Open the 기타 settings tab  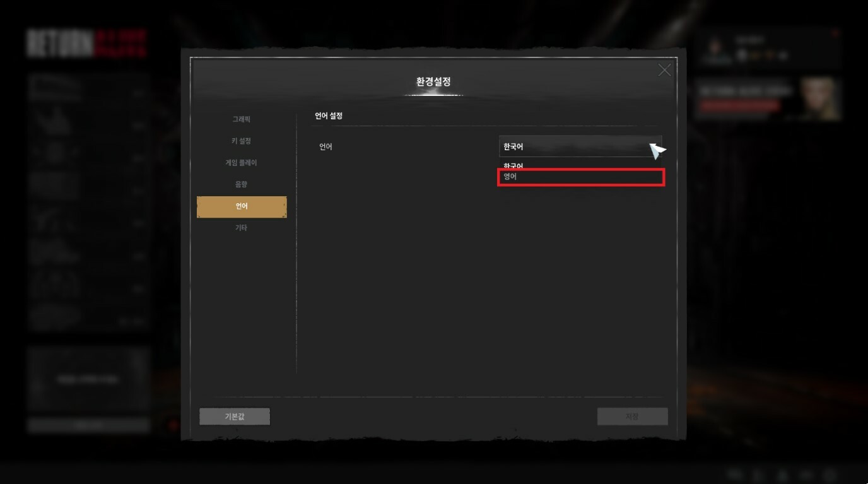point(241,228)
